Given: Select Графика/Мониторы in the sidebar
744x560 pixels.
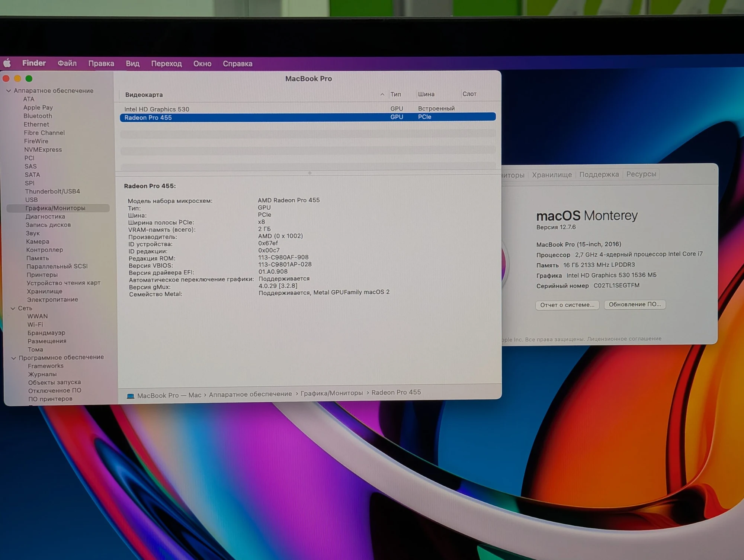Looking at the screenshot, I should point(58,208).
